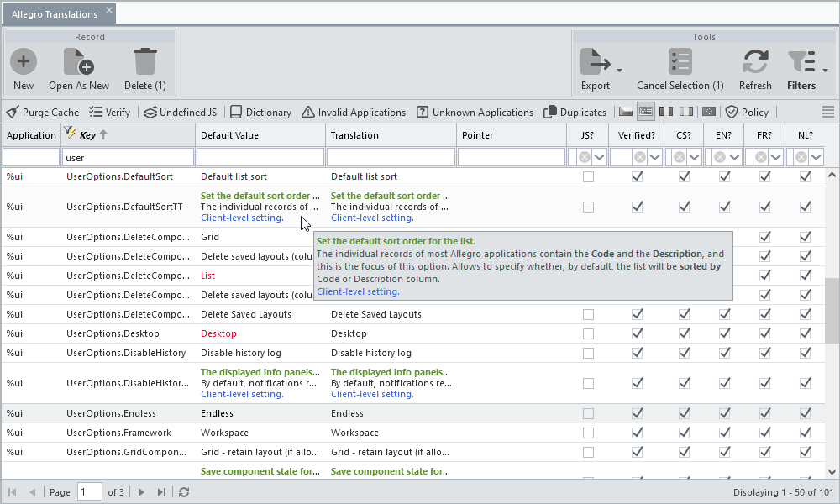Click the Open As New icon
The image size is (840, 504).
[x=79, y=61]
